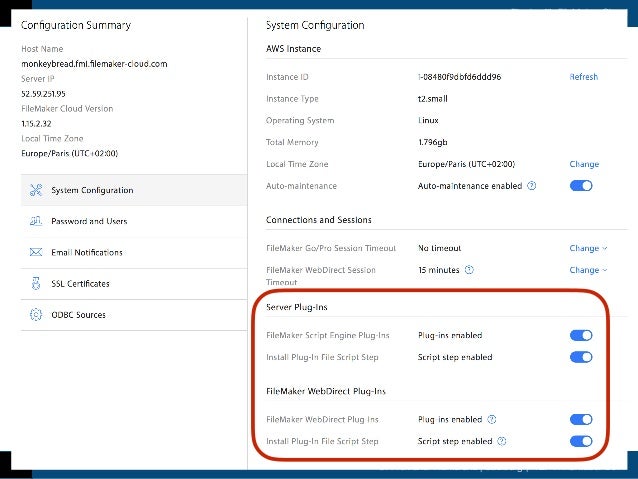Viewport: 638px width, 479px height.
Task: Open the SSL Certificates section
Action: click(134, 284)
